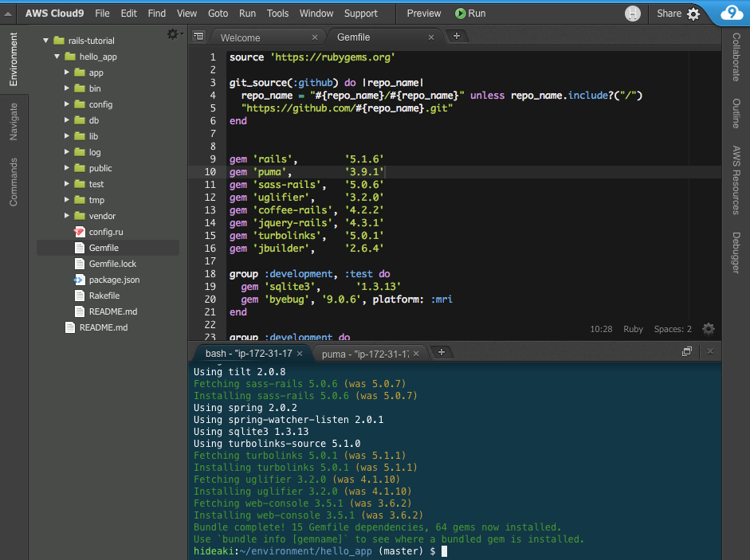Viewport: 750px width, 560px height.
Task: Collapse the hello_app folder
Action: [57, 57]
